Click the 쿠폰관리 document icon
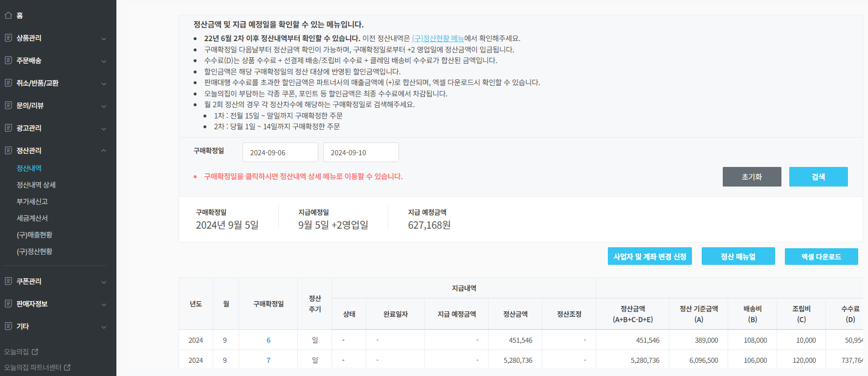The height and width of the screenshot is (376, 868). [x=8, y=281]
